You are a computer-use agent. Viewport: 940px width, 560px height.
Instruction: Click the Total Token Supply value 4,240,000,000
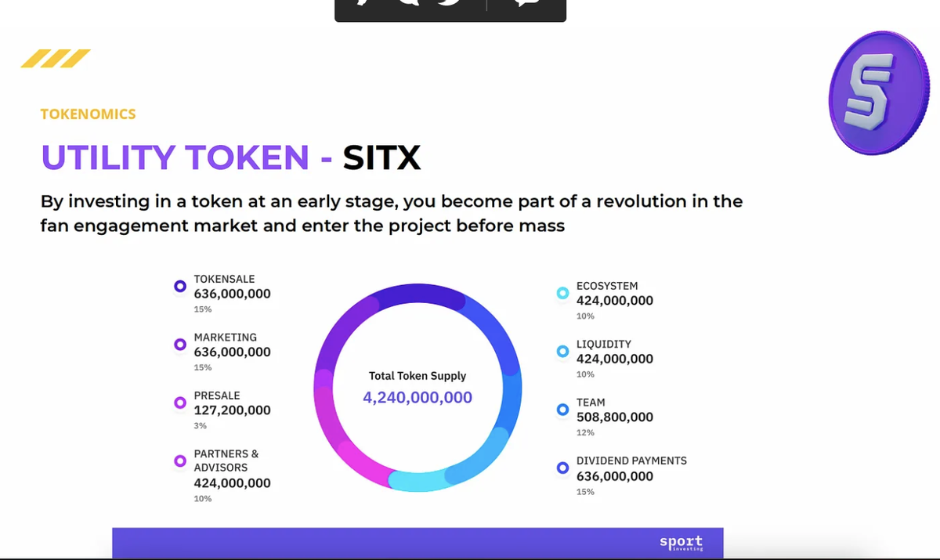coord(418,398)
